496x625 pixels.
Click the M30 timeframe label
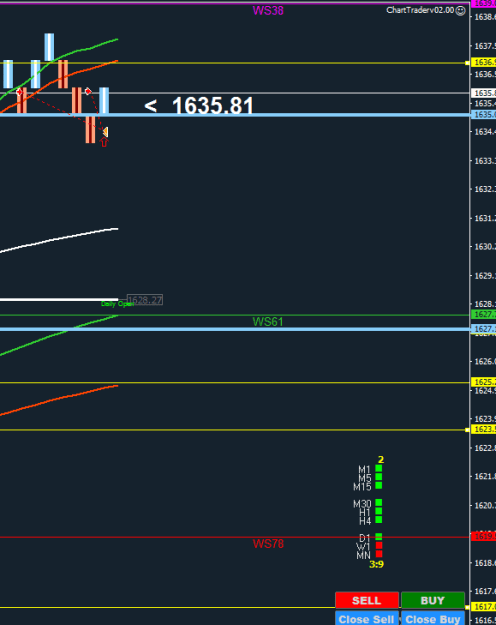[x=362, y=504]
